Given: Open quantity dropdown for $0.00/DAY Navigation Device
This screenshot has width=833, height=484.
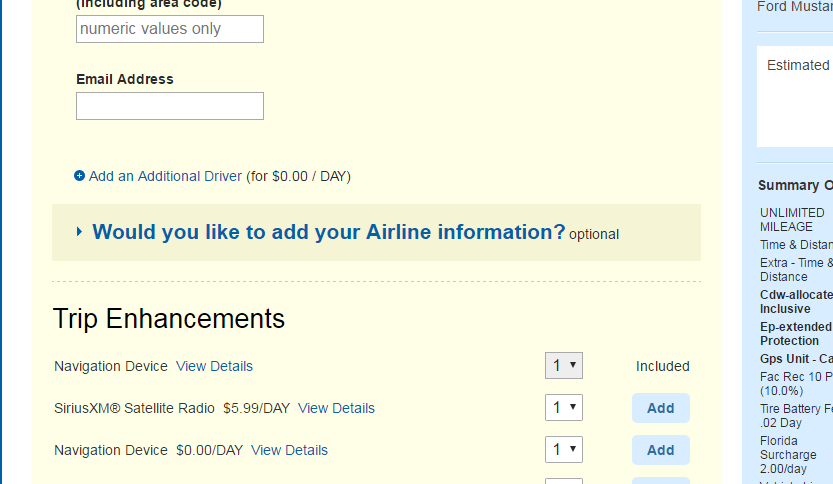Looking at the screenshot, I should click(564, 450).
